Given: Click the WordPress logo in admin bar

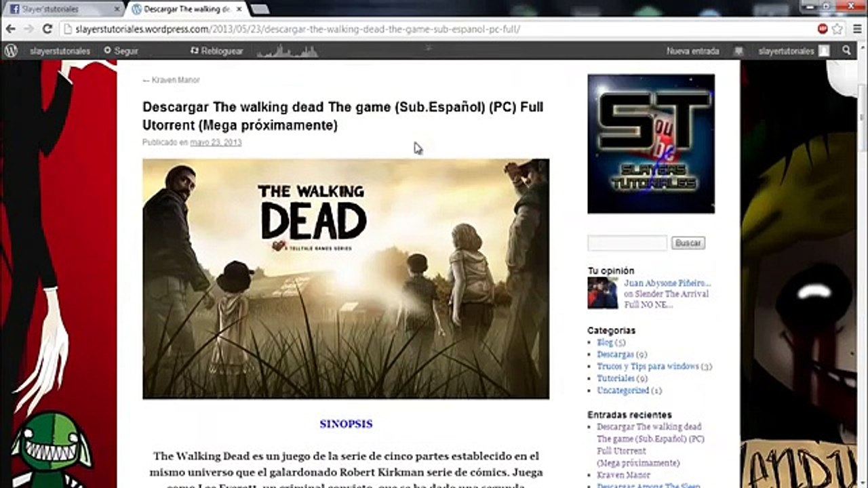Looking at the screenshot, I should pos(10,51).
